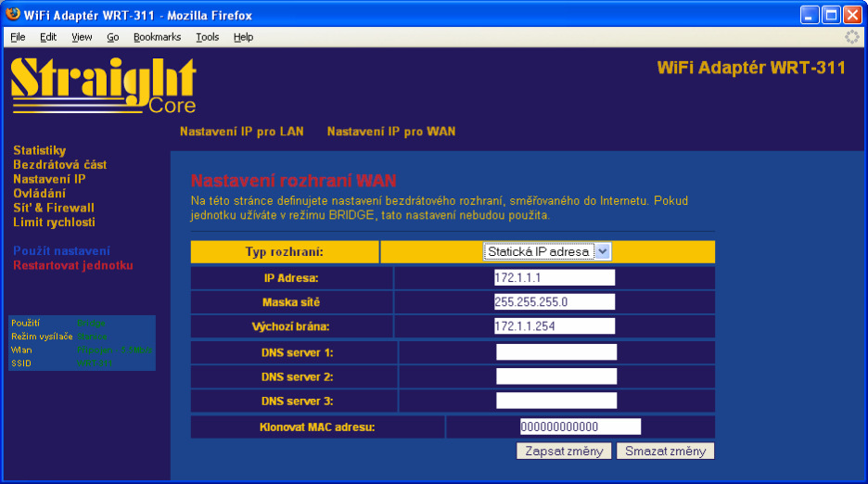The image size is (868, 484).
Task: Open the Bookmarks menu
Action: (158, 37)
